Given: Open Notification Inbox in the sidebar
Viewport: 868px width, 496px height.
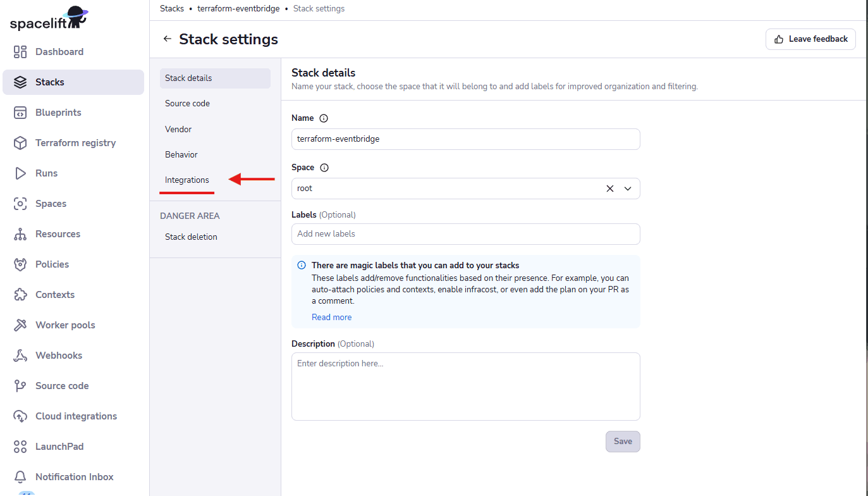Looking at the screenshot, I should click(x=73, y=477).
